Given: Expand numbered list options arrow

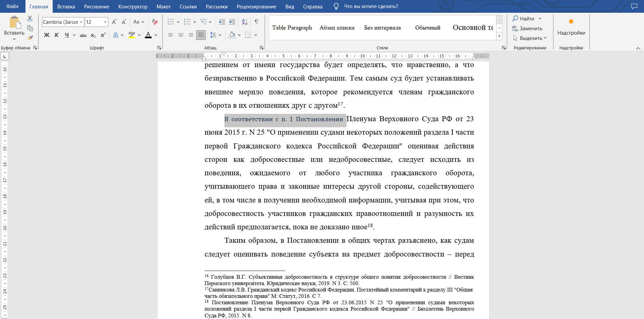Looking at the screenshot, I should (195, 22).
